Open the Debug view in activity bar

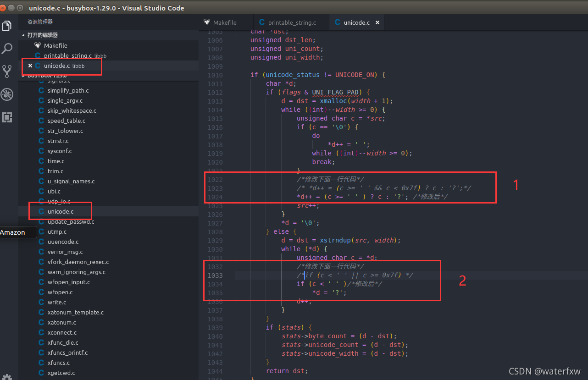coord(7,94)
